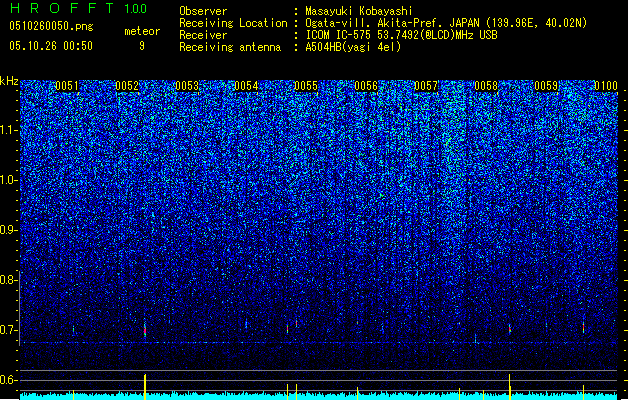Click the Observer field label
629x400 pixels.
tap(203, 11)
